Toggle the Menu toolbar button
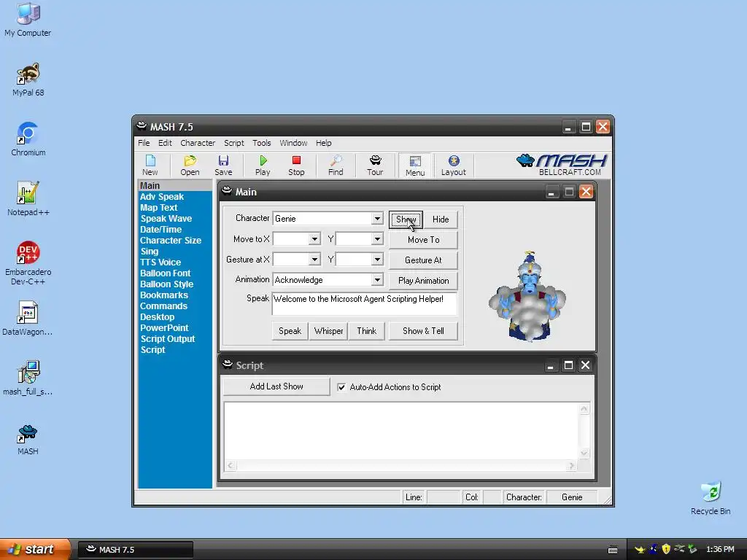This screenshot has width=747, height=560. coord(415,166)
